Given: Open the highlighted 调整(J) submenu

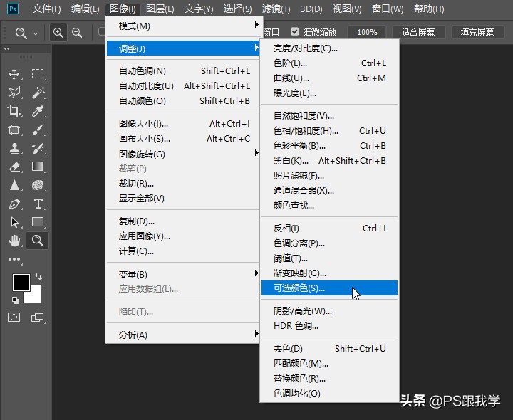Looking at the screenshot, I should [x=184, y=48].
